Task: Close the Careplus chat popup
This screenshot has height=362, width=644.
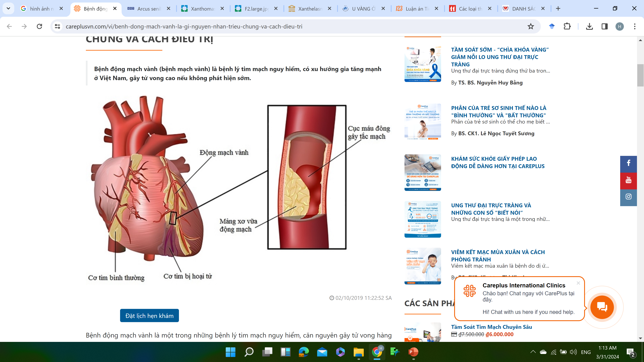Action: pos(578,283)
